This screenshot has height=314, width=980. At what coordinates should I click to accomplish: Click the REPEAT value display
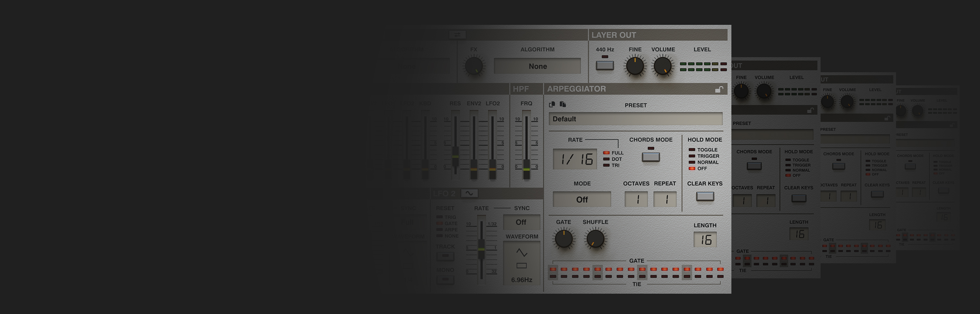665,199
